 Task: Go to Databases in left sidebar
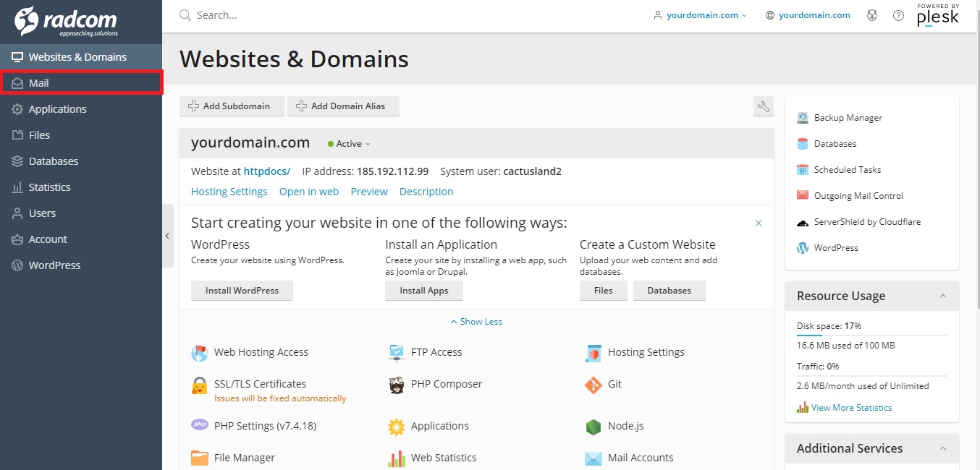point(53,161)
